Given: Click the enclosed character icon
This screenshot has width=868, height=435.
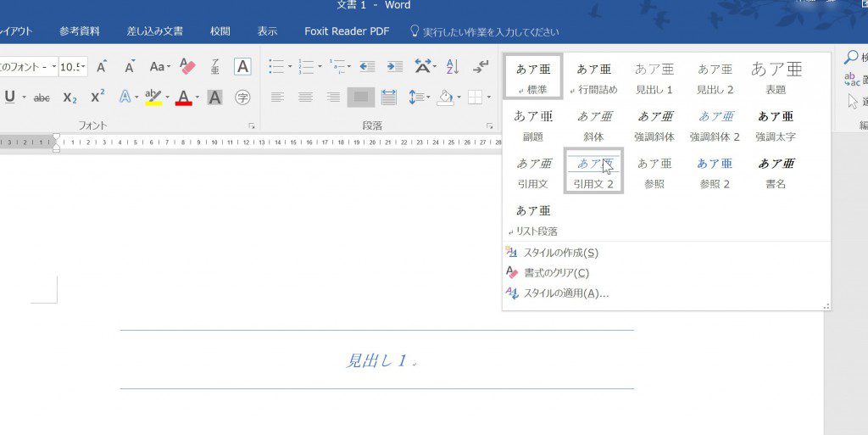Looking at the screenshot, I should (242, 98).
